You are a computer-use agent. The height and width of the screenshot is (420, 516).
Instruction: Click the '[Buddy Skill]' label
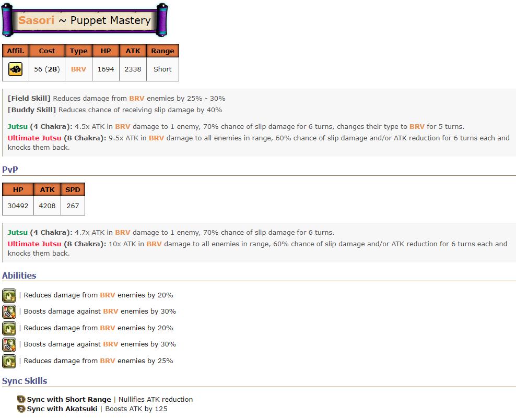pyautogui.click(x=31, y=110)
